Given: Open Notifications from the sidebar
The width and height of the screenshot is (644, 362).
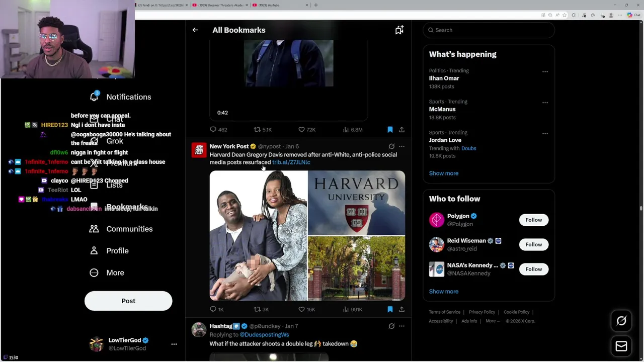Looking at the screenshot, I should tap(120, 97).
